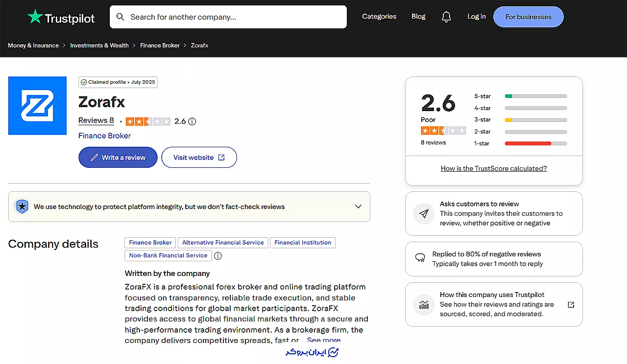Image resolution: width=627 pixels, height=364 pixels.
Task: Select the Non-Bank Financial Service tag
Action: click(x=169, y=255)
